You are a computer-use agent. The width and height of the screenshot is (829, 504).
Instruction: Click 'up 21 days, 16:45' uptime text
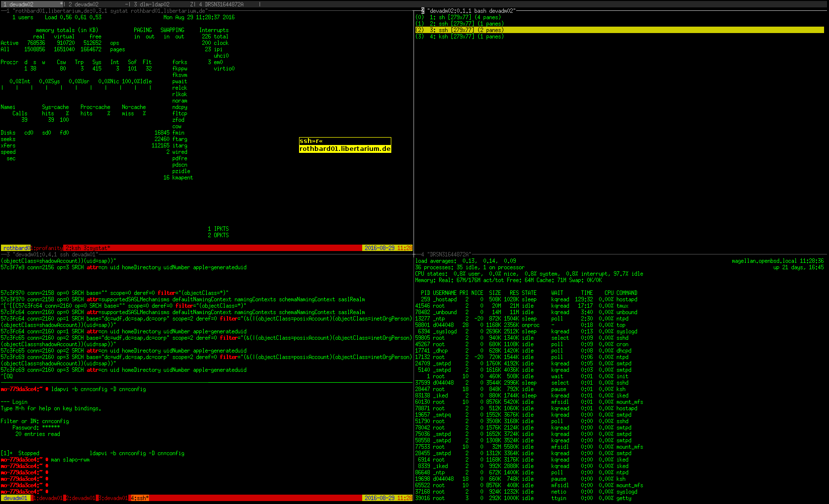pyautogui.click(x=798, y=267)
